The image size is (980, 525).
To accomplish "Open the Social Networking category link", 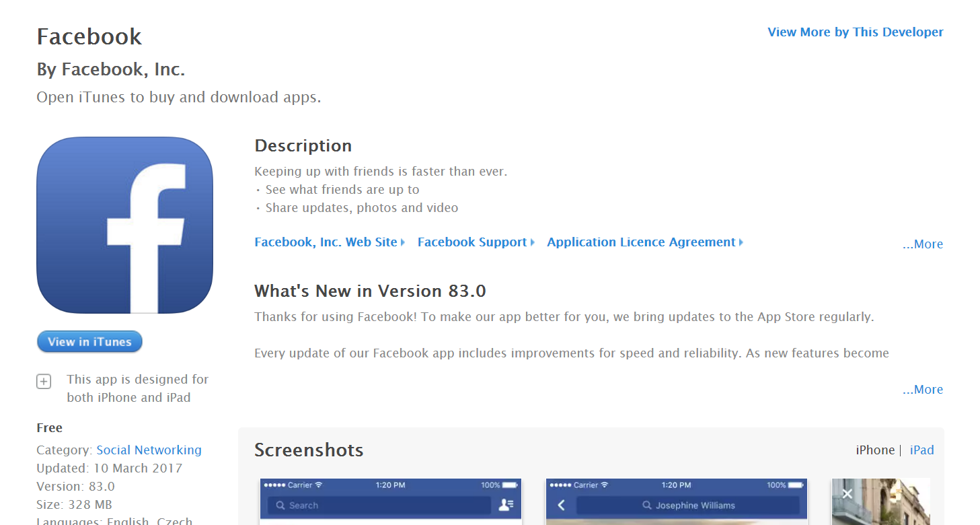I will pyautogui.click(x=149, y=450).
